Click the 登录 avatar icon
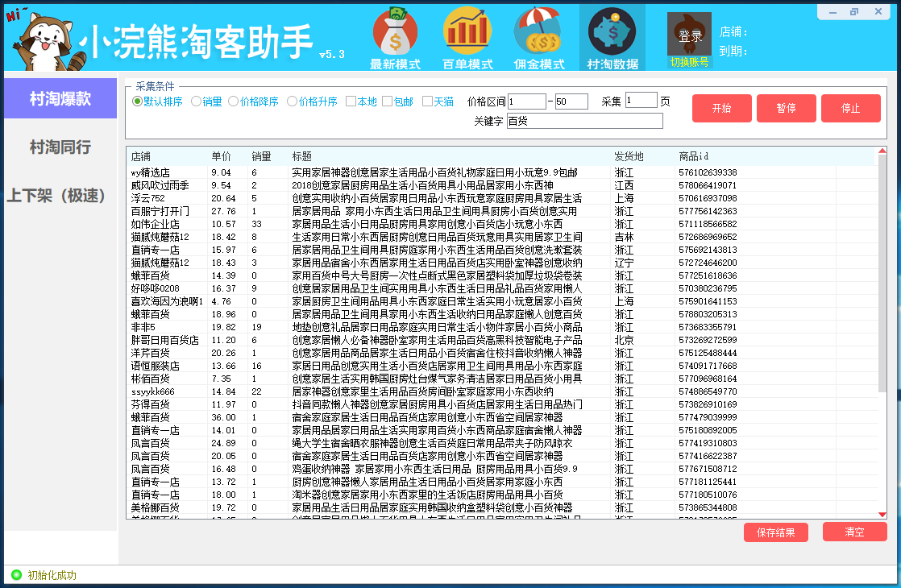Screen dimensions: 901x588 coord(689,35)
